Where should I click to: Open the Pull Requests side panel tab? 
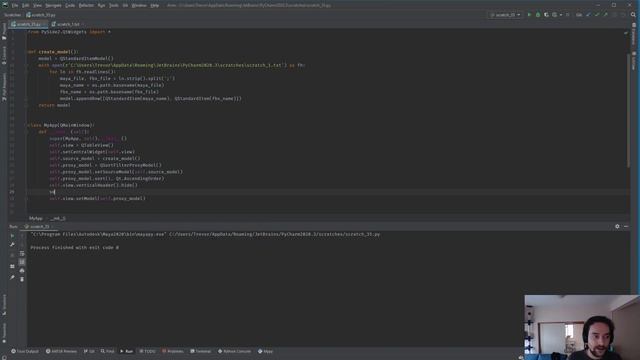[4, 87]
